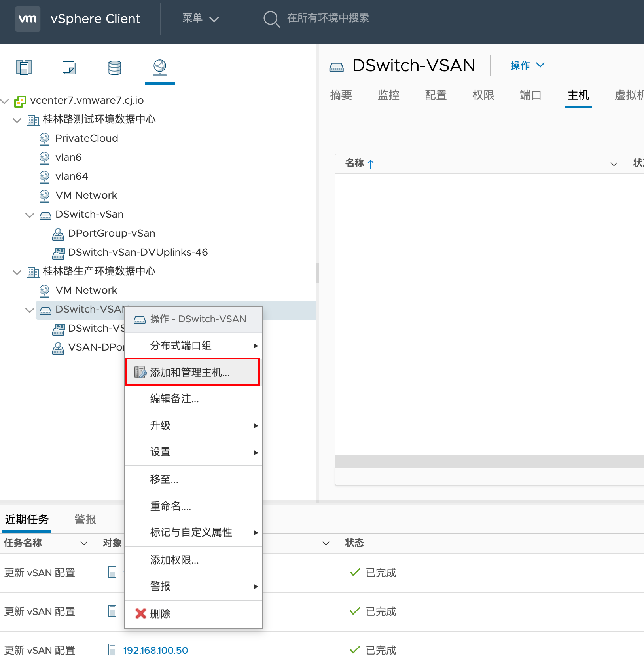Click the switch icon beside the selected DSwitch-VSAN row
Screen dimensions: 644x657
tap(45, 311)
